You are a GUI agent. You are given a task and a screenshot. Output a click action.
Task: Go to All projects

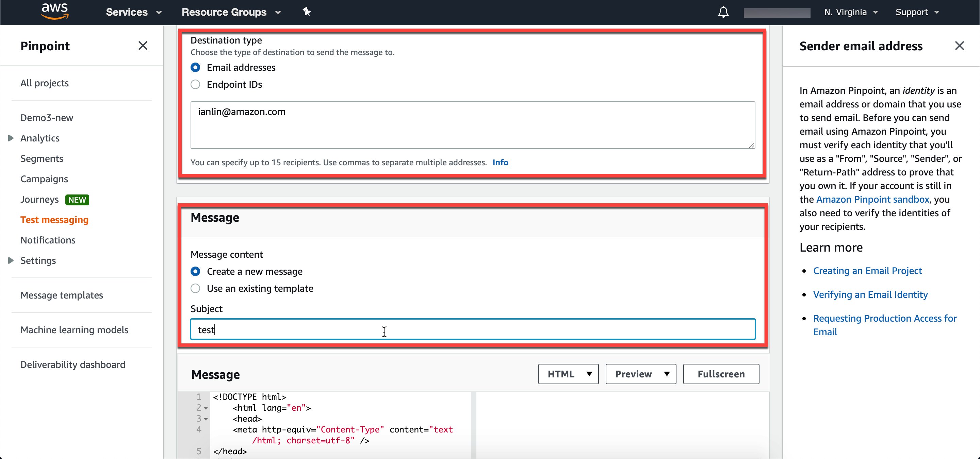45,83
